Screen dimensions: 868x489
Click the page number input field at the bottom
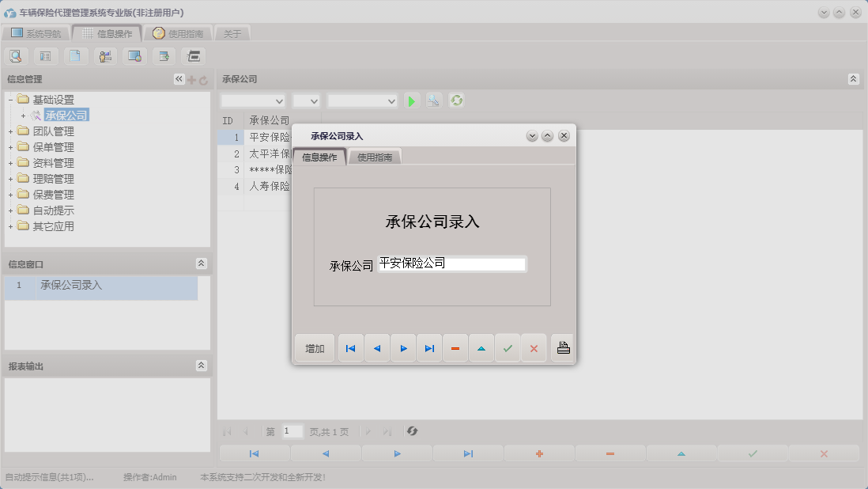pos(291,431)
